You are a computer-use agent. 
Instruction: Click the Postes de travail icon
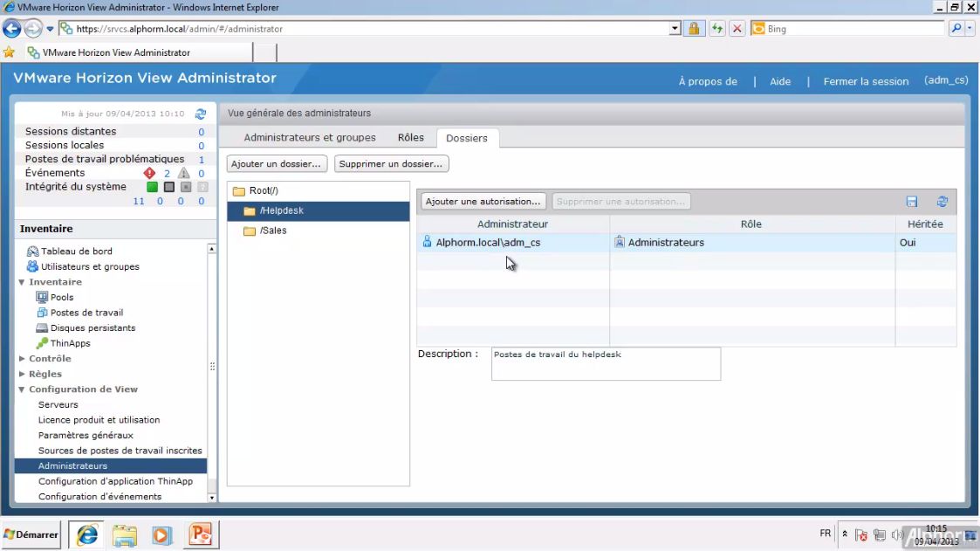click(42, 312)
